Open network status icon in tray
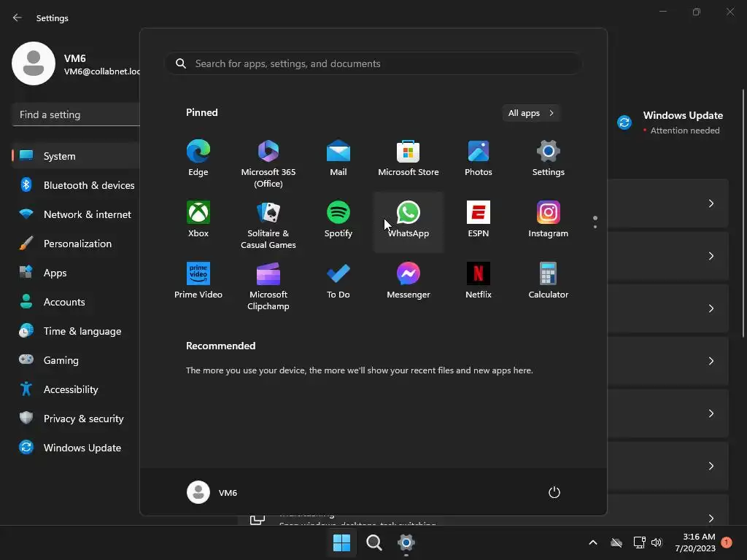This screenshot has width=747, height=560. [639, 542]
